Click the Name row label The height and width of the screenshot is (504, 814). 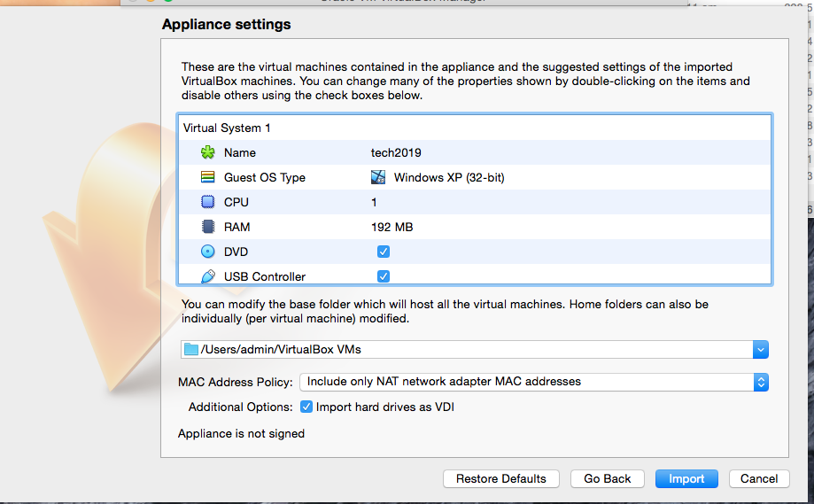(x=240, y=152)
